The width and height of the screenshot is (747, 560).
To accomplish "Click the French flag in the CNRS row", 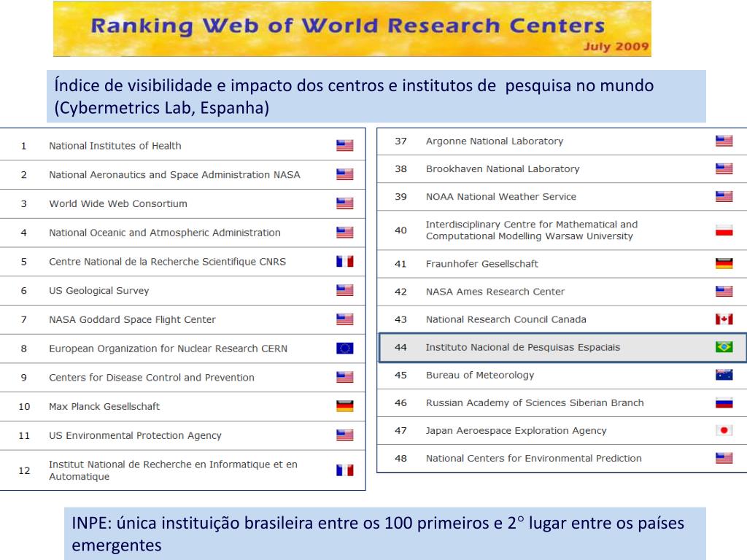I will click(x=344, y=262).
